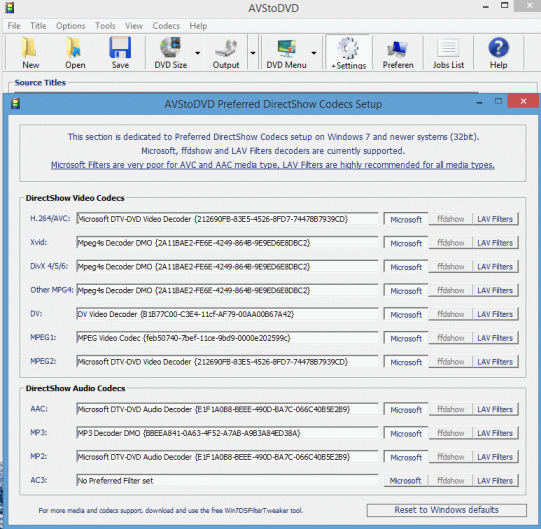Viewport: 541px width, 529px height.
Task: Set MP3 audio codec to LAV Filters
Action: pyautogui.click(x=495, y=433)
